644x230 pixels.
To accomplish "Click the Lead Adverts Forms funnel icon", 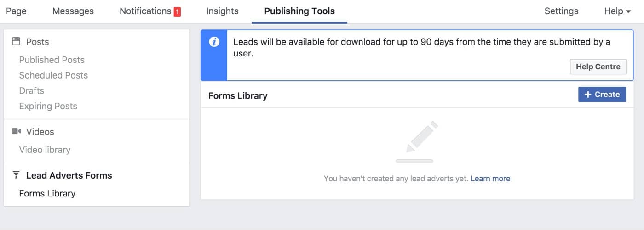I will click(x=16, y=175).
